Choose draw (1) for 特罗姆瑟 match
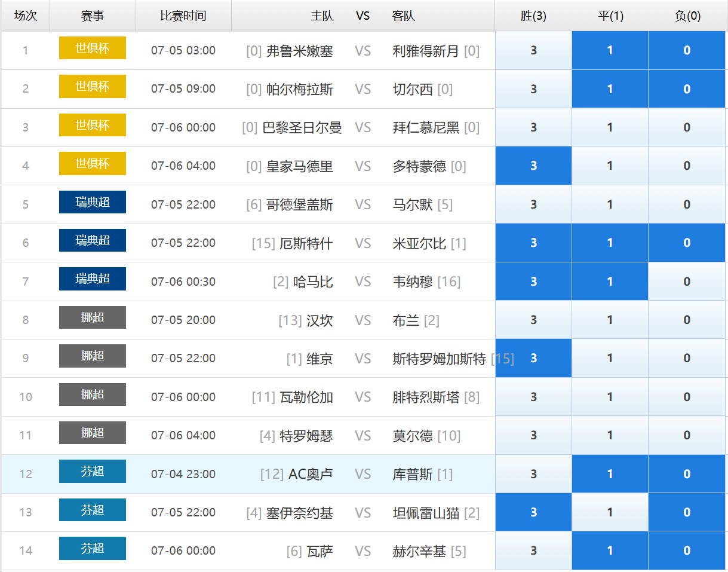The width and height of the screenshot is (728, 572). click(x=610, y=435)
